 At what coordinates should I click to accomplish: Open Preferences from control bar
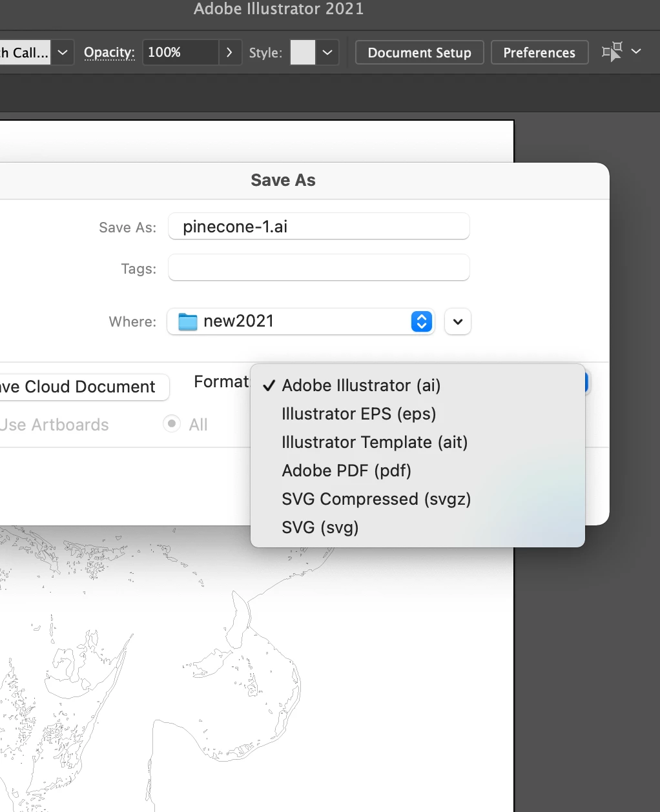click(x=539, y=53)
